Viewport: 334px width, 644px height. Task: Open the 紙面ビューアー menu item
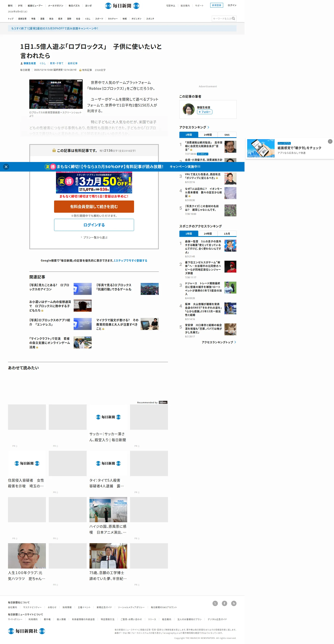coord(35,6)
